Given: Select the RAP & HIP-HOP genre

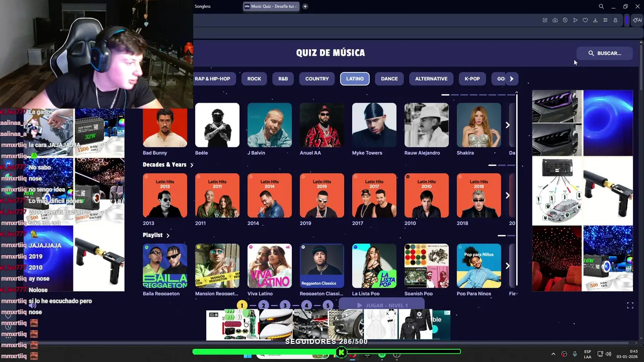Looking at the screenshot, I should [x=212, y=79].
